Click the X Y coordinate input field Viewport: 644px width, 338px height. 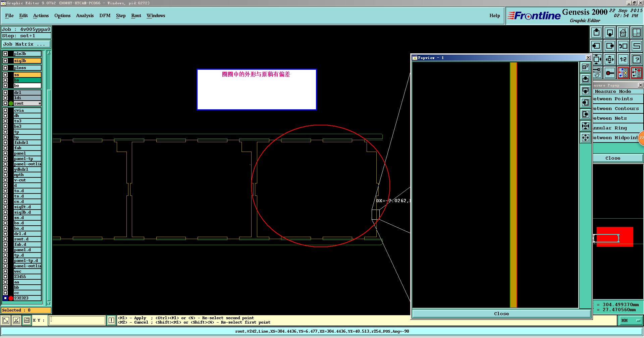coord(77,320)
